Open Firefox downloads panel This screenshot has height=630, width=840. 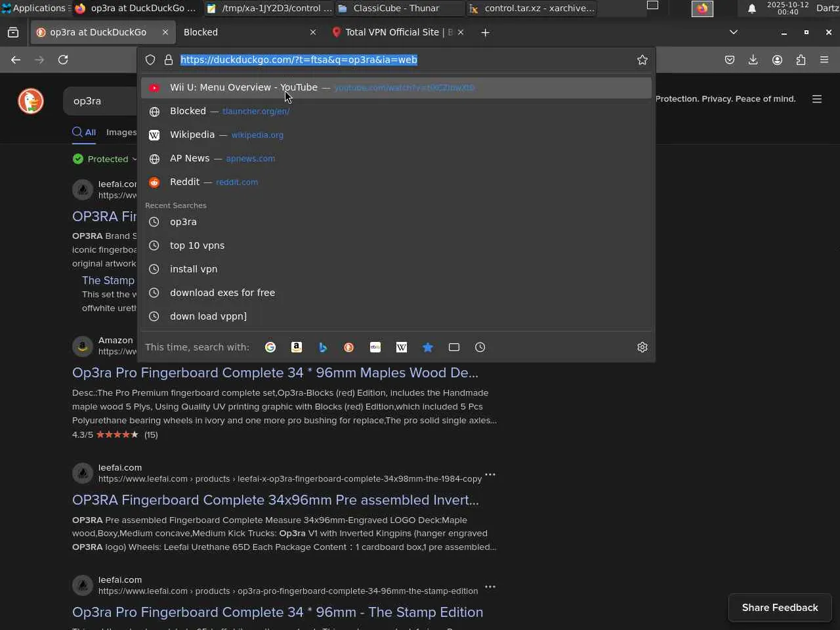click(x=753, y=60)
